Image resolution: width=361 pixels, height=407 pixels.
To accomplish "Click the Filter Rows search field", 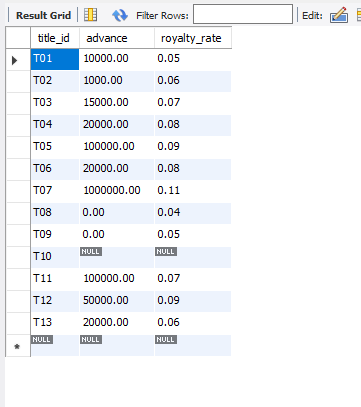I will click(243, 14).
